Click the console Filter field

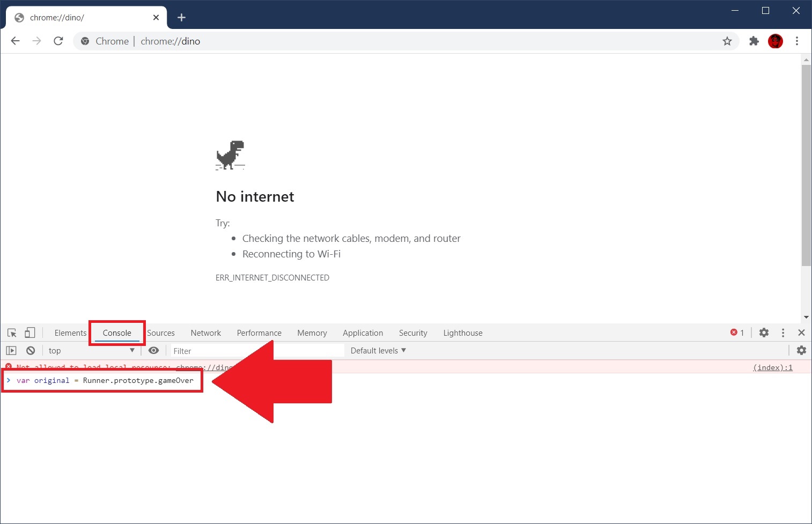coord(257,351)
